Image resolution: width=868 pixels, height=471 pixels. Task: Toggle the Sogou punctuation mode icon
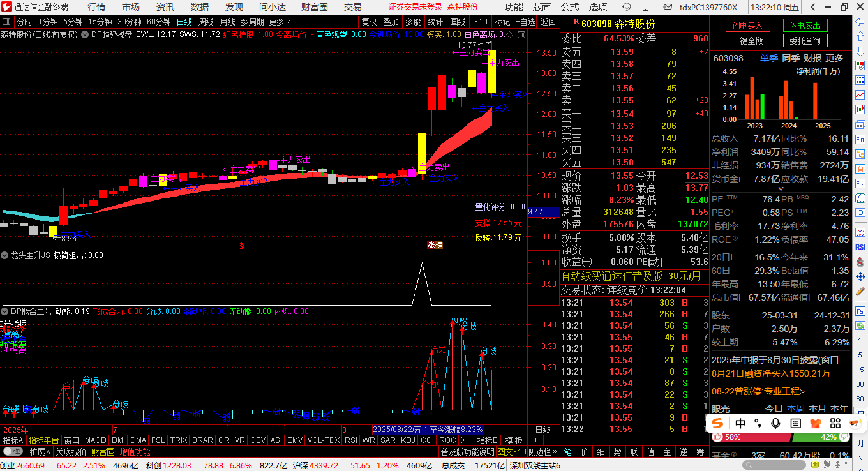click(758, 423)
